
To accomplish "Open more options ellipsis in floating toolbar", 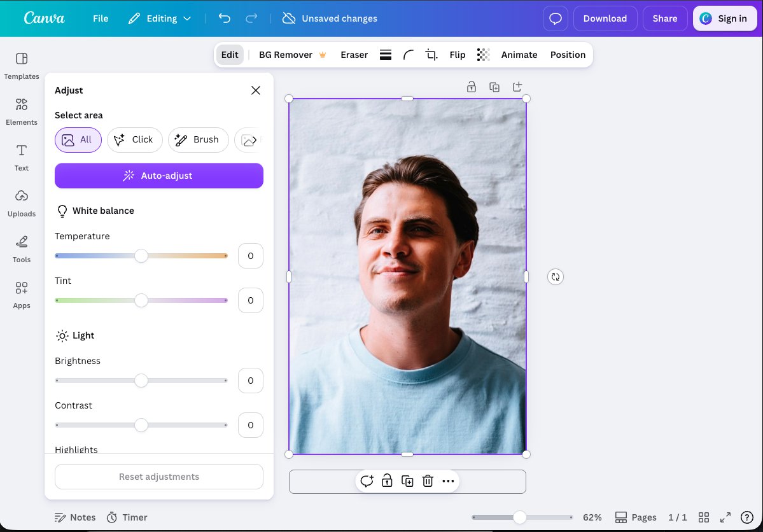I will tap(448, 481).
